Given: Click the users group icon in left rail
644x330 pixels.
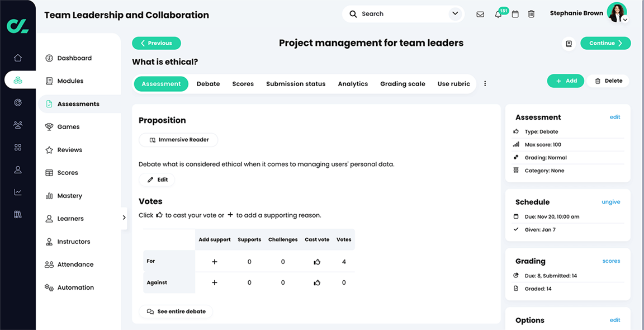Looking at the screenshot, I should 18,125.
